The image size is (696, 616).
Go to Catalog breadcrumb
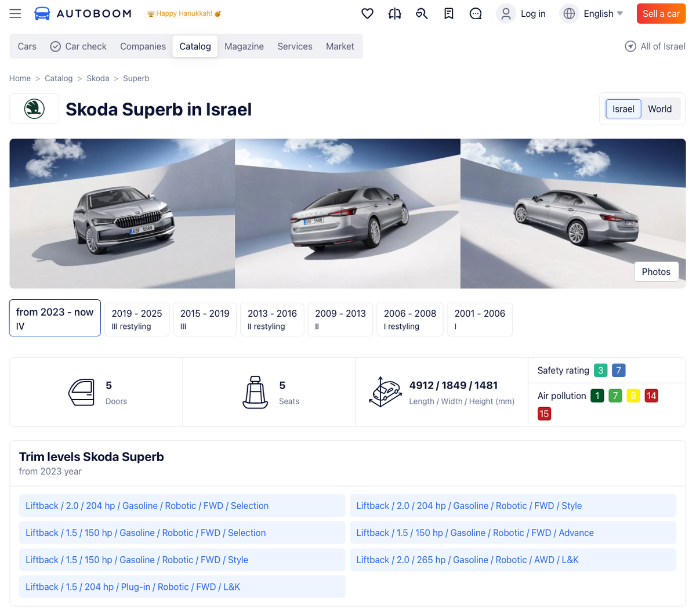pos(59,78)
